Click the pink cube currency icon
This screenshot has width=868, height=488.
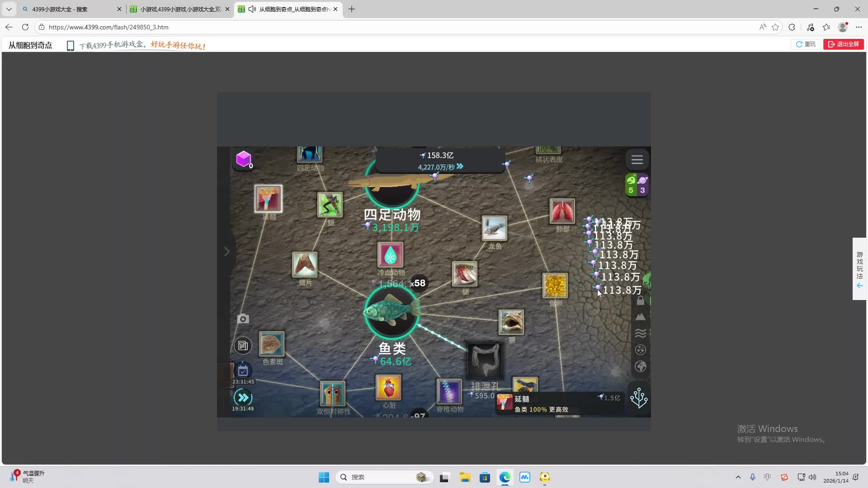click(243, 159)
